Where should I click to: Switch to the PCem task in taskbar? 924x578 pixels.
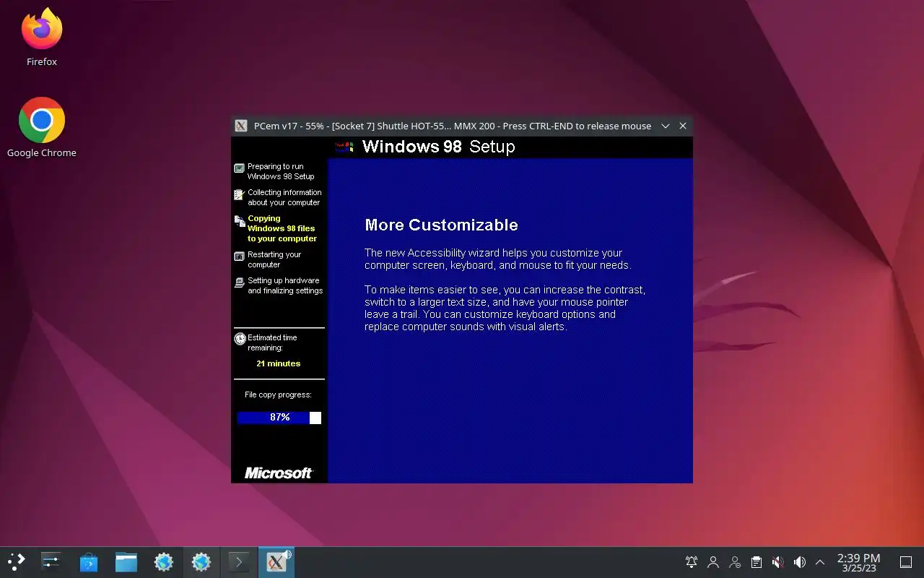[276, 561]
